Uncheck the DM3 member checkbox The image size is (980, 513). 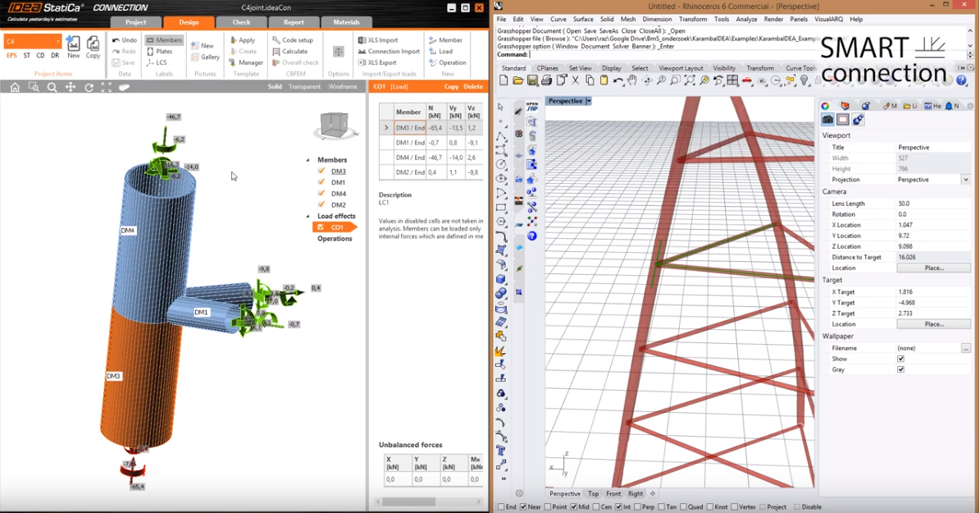[x=321, y=171]
